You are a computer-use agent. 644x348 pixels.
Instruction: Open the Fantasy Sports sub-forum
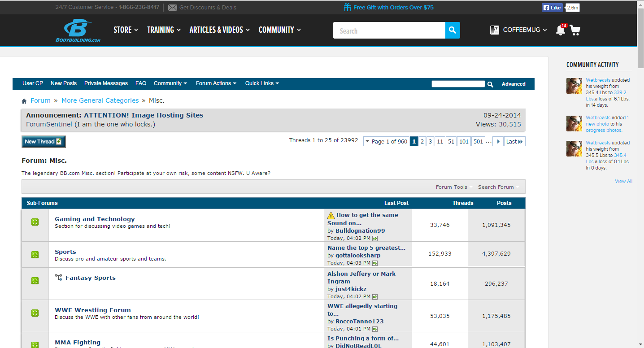click(91, 278)
